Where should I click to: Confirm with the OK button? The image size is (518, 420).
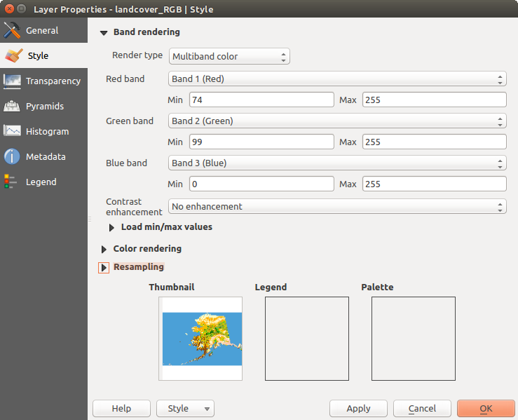pyautogui.click(x=485, y=408)
